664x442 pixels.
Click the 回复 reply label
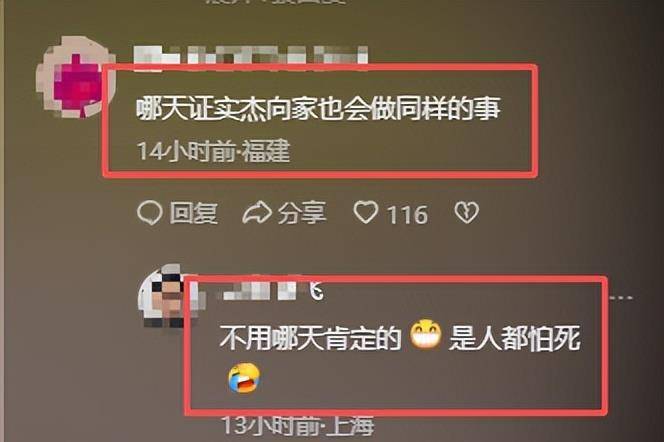[194, 213]
